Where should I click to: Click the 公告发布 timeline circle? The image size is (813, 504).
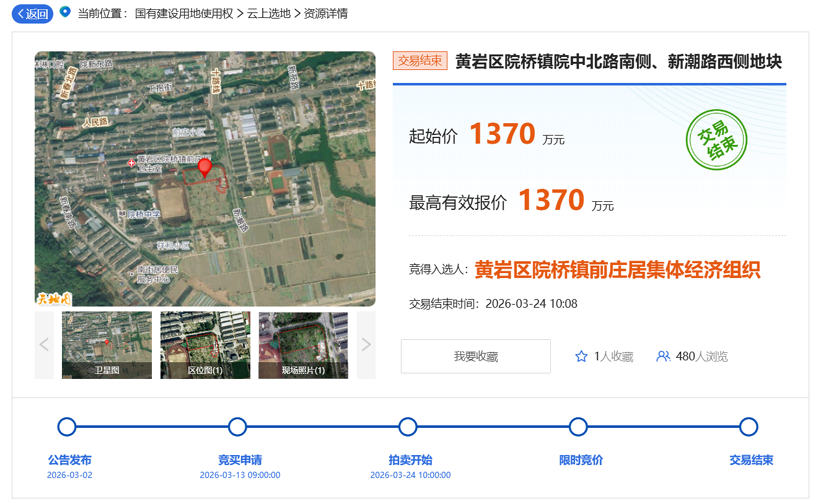tap(67, 427)
